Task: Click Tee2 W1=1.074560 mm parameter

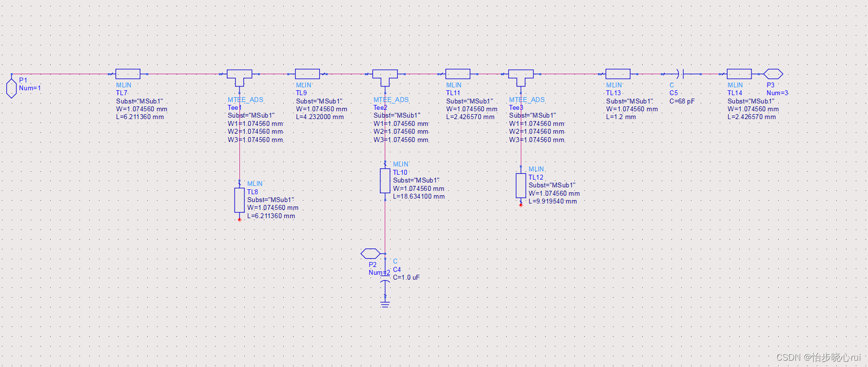Action: click(x=401, y=123)
